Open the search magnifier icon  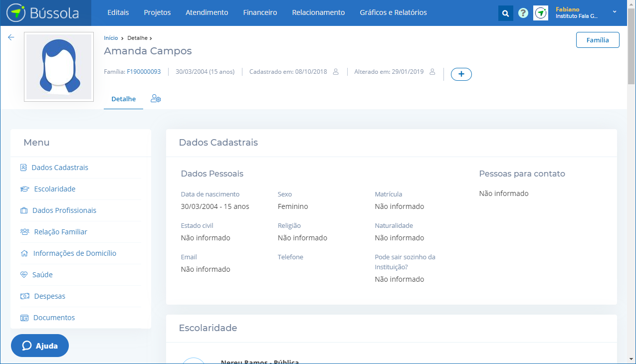505,13
